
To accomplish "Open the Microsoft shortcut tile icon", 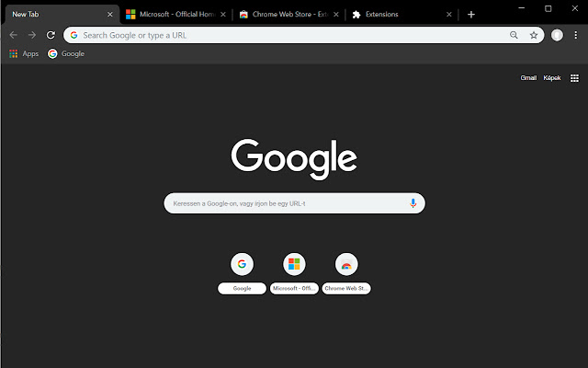I will tap(294, 264).
